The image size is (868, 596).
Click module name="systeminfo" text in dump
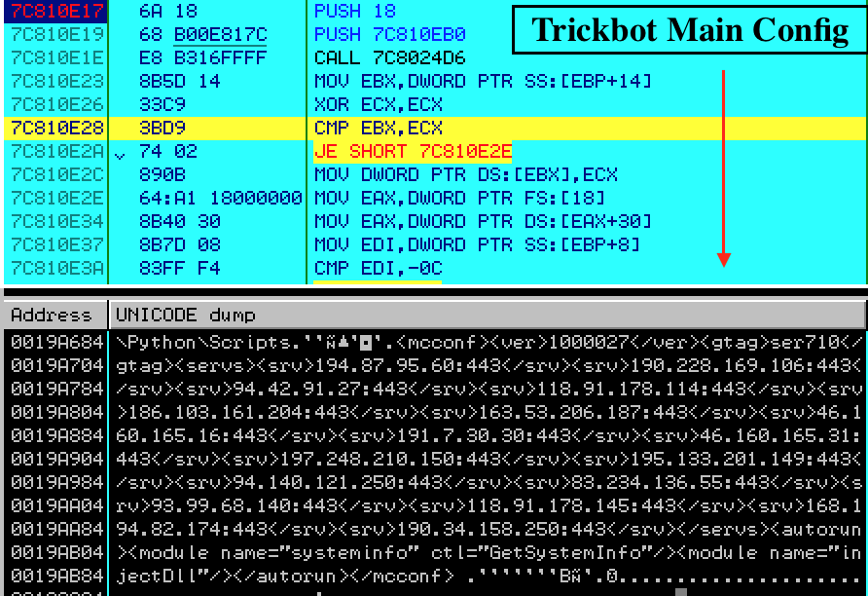(x=279, y=553)
